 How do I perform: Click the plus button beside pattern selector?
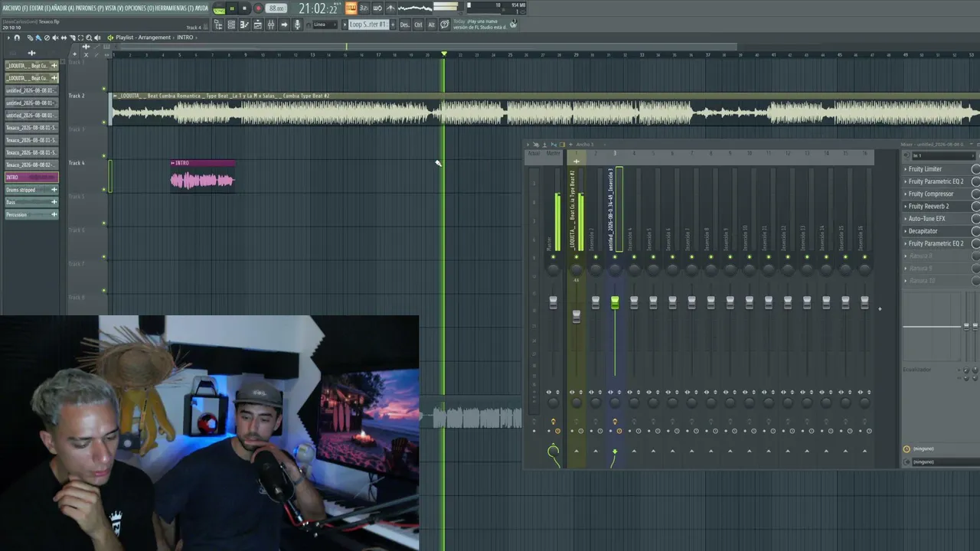[x=393, y=24]
